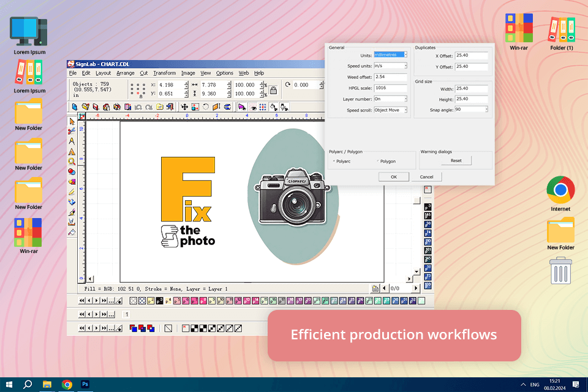Select the red and blue spheres tool
The image size is (588, 392).
coord(72,171)
